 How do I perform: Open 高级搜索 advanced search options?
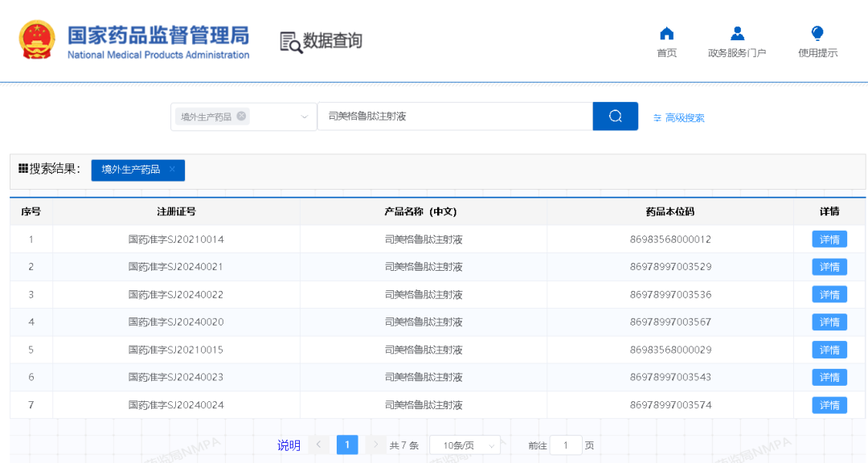pyautogui.click(x=679, y=117)
